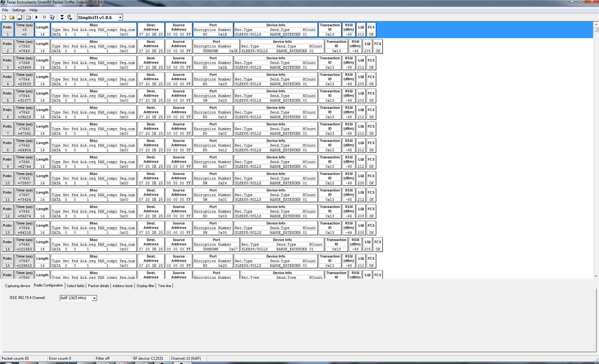Select packet number 14 cell
Viewport: 599px width, 364px height.
point(7,244)
